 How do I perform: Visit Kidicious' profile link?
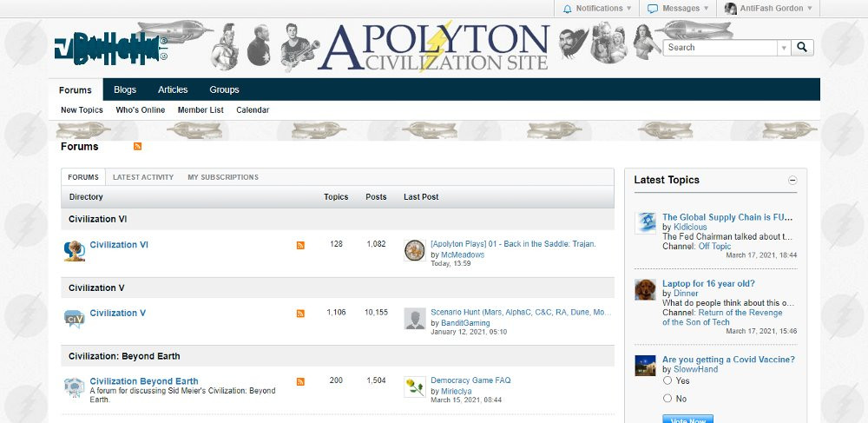pyautogui.click(x=690, y=227)
